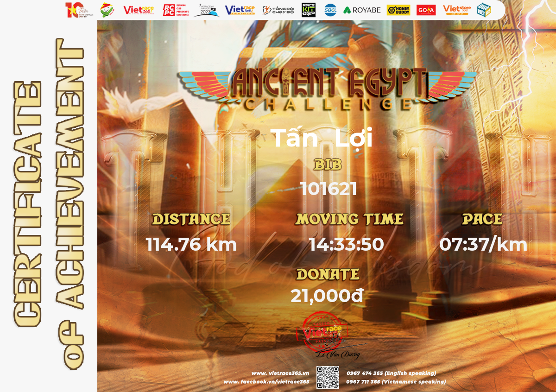Click the "MOVING TIME" heading
The width and height of the screenshot is (556, 392).
tap(349, 219)
